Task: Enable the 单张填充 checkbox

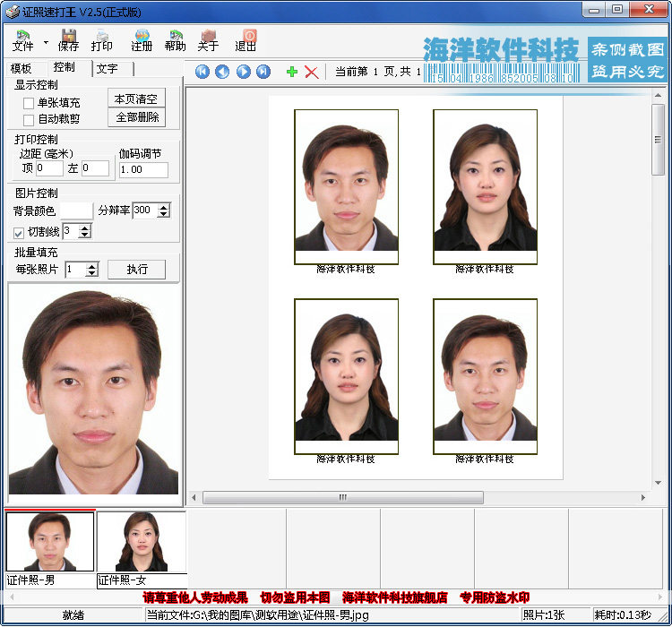Action: (x=29, y=103)
